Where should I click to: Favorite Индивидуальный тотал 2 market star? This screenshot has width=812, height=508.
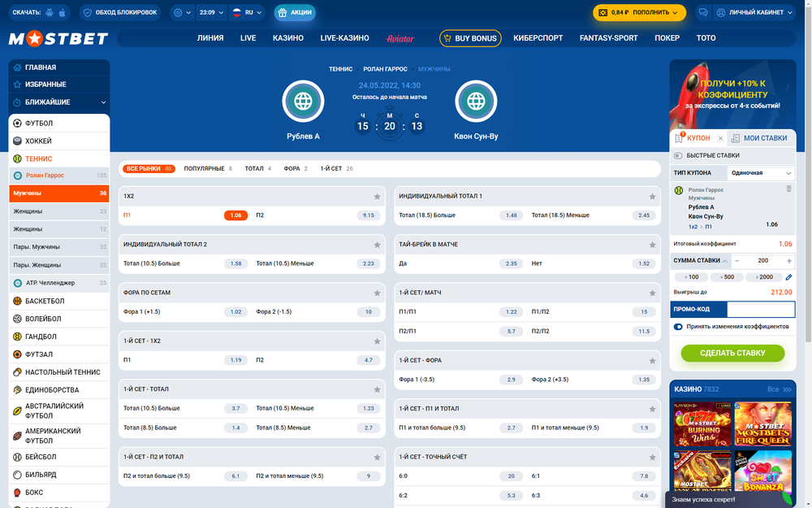coord(377,245)
